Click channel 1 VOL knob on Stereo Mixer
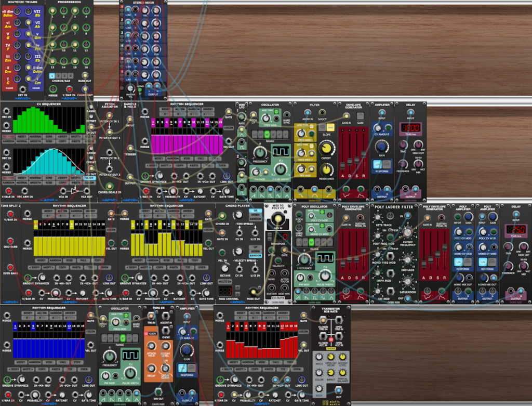 click(x=145, y=10)
